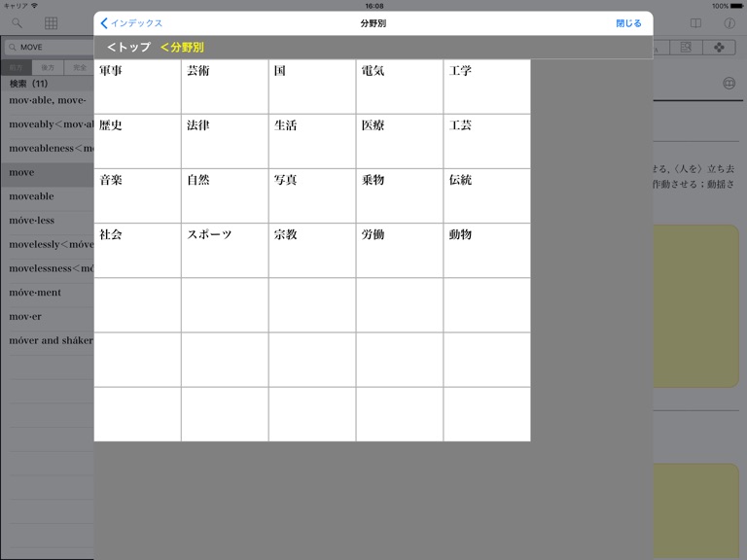The width and height of the screenshot is (747, 560).
Task: Select the <分野別 breadcrumb
Action: click(182, 47)
